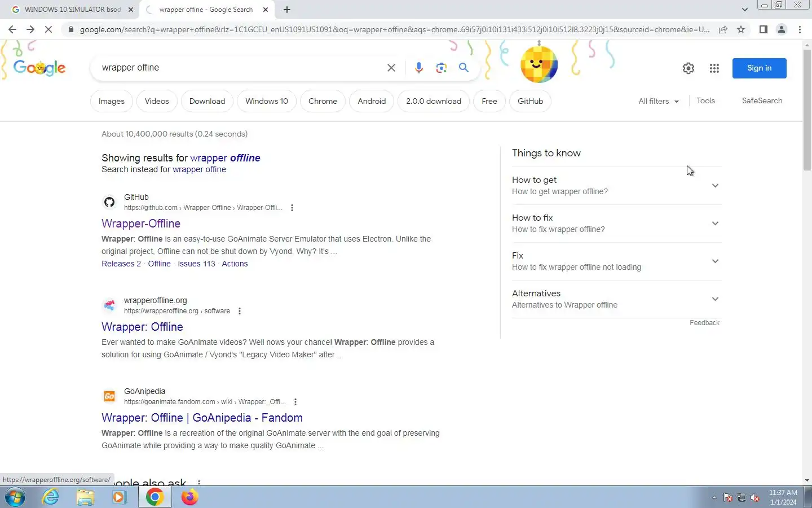Open the disco ball doodle
Screen dimensions: 812x508
539,64
